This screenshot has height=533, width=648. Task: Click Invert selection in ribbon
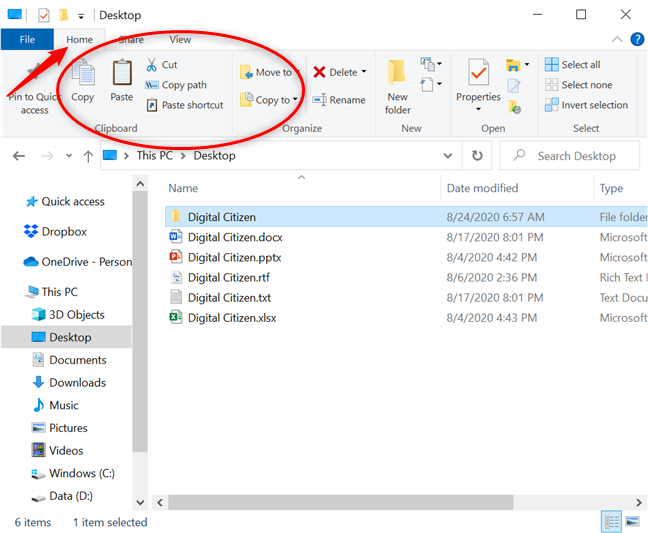(x=586, y=105)
